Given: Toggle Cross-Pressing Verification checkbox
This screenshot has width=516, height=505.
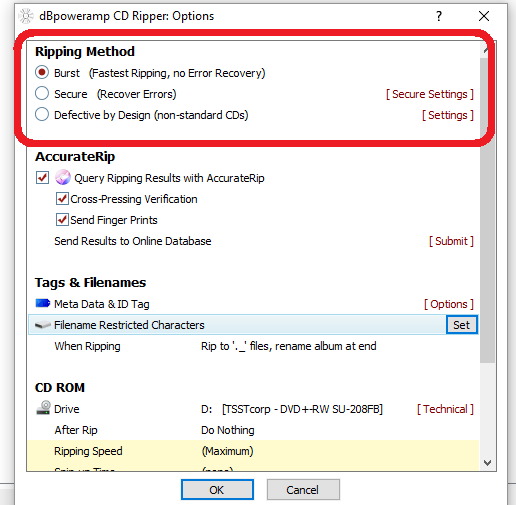Looking at the screenshot, I should click(x=62, y=199).
